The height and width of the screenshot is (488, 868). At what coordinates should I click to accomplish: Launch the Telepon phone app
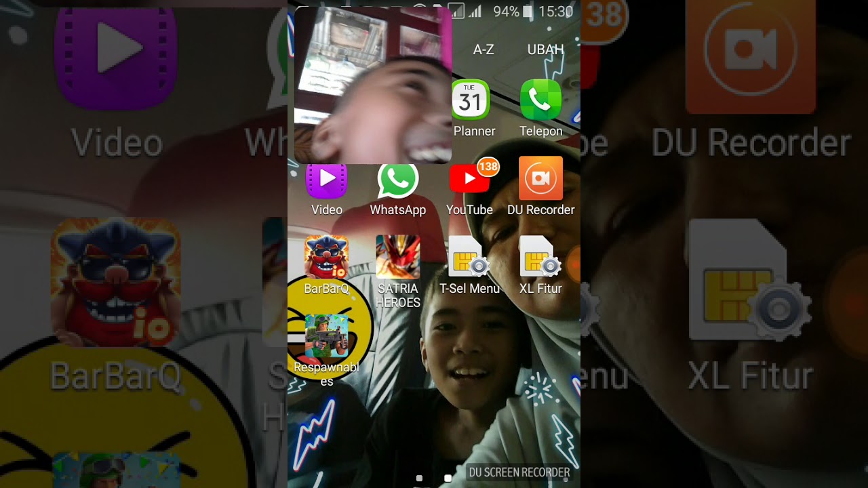coord(540,100)
